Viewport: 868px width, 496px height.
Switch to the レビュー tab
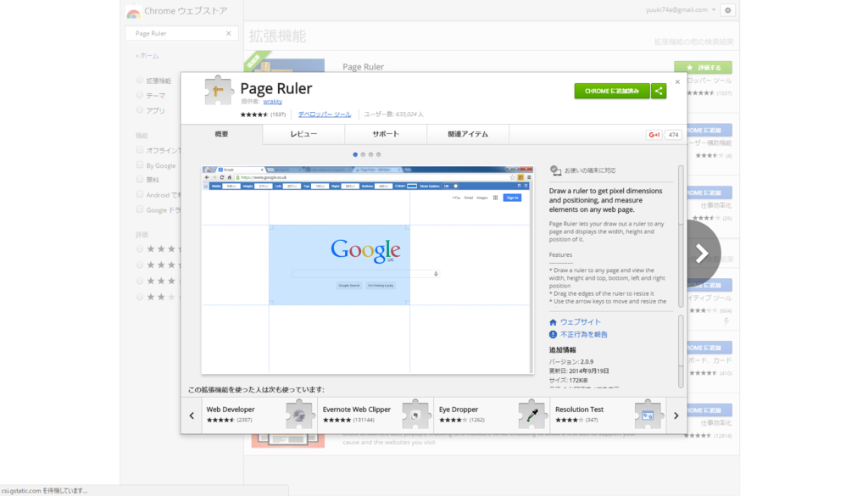304,135
